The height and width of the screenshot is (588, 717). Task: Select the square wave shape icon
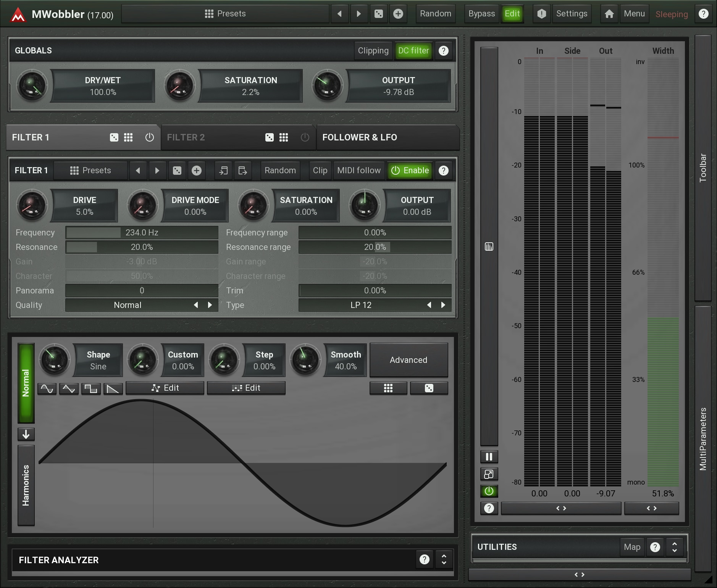[91, 388]
